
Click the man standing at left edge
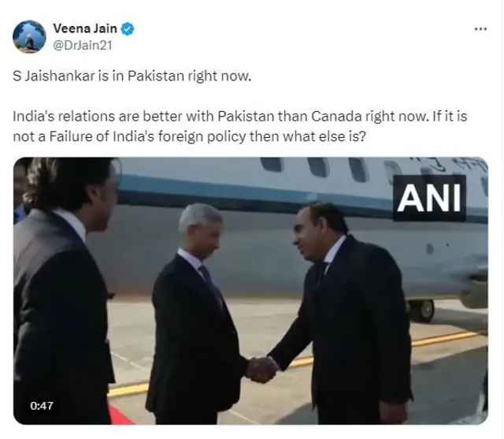click(x=65, y=291)
